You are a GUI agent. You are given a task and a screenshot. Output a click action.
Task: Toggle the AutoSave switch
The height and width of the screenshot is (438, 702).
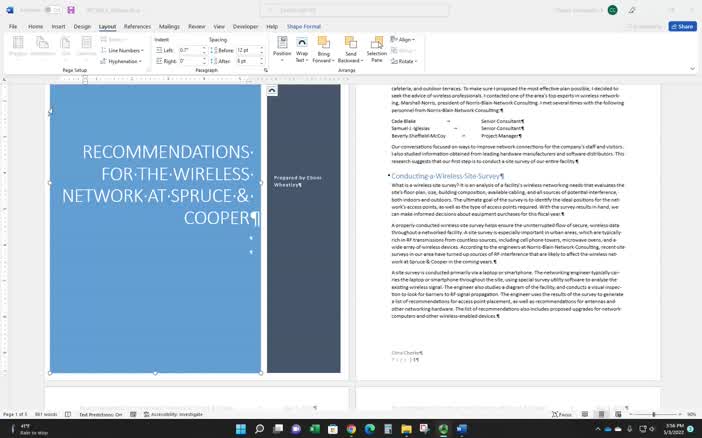point(52,9)
